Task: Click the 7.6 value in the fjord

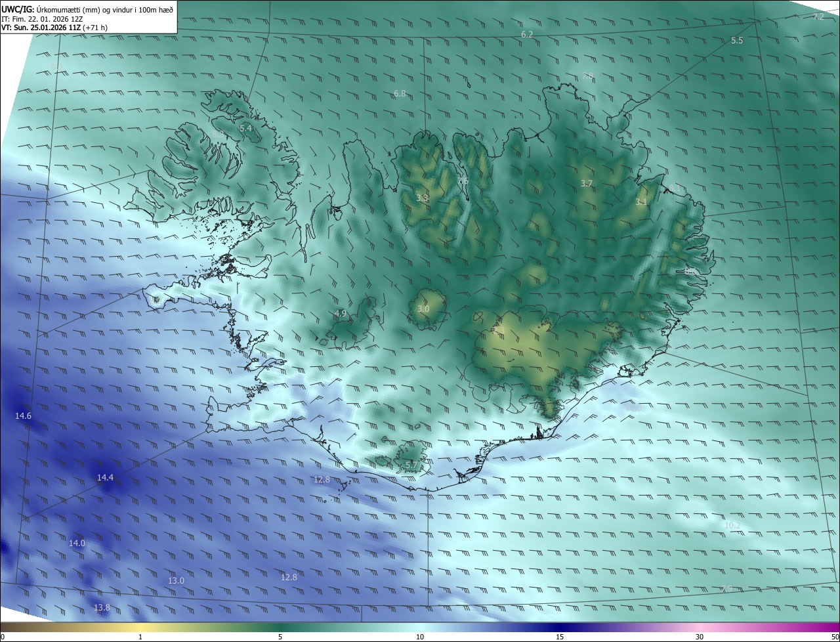Action: [x=463, y=181]
